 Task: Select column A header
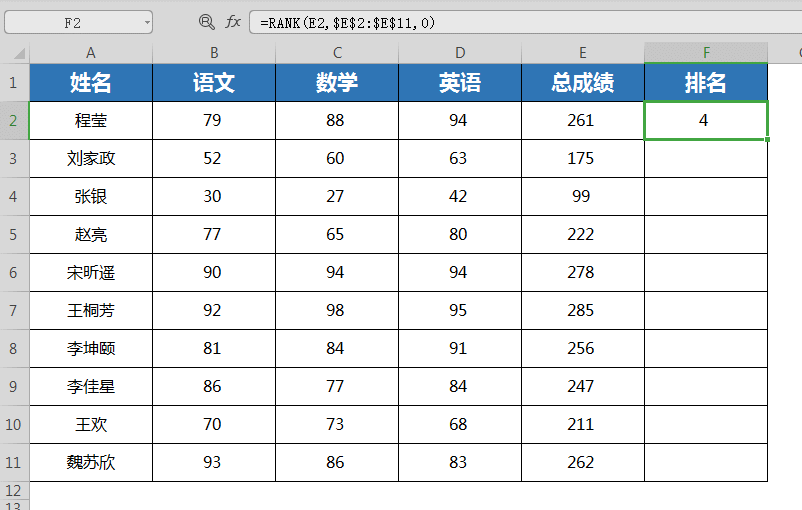click(91, 53)
